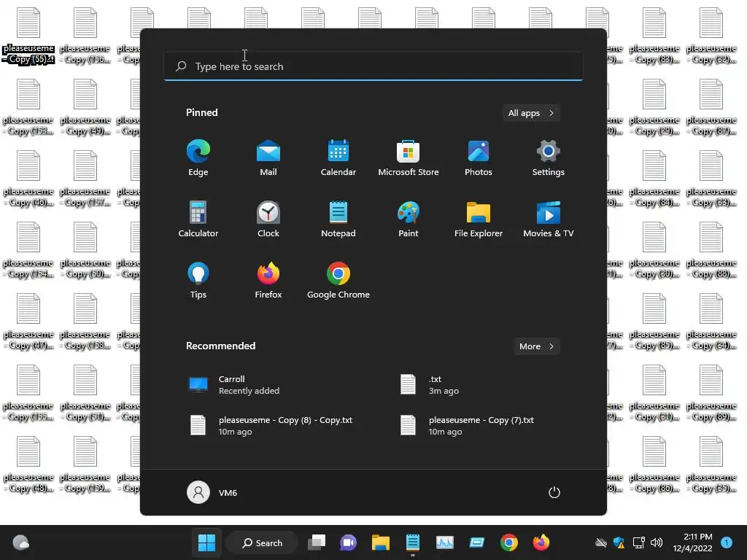Open the clock showing 2:11 PM
Image resolution: width=747 pixels, height=560 pixels.
[692, 542]
